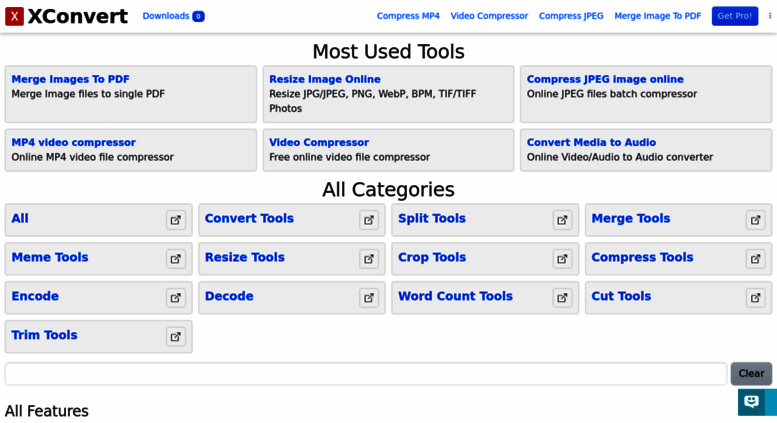Go to Compress JPEG in top navigation
The image size is (777, 423).
571,16
